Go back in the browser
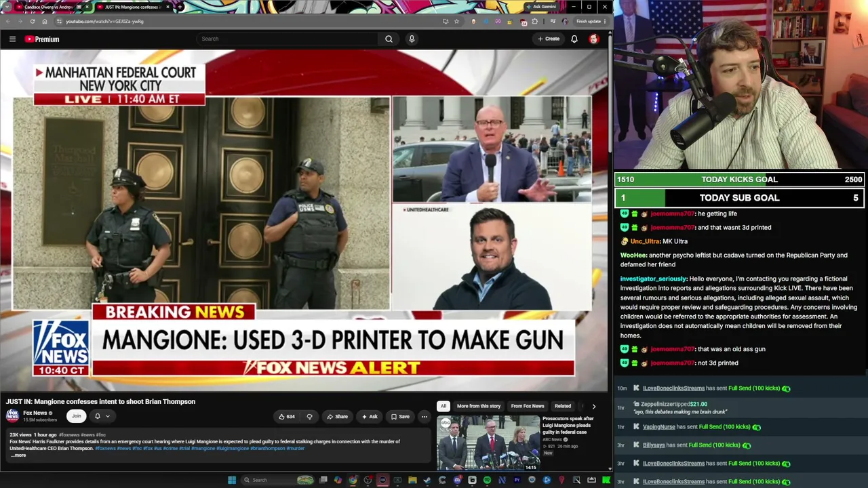This screenshot has height=488, width=868. [7, 21]
